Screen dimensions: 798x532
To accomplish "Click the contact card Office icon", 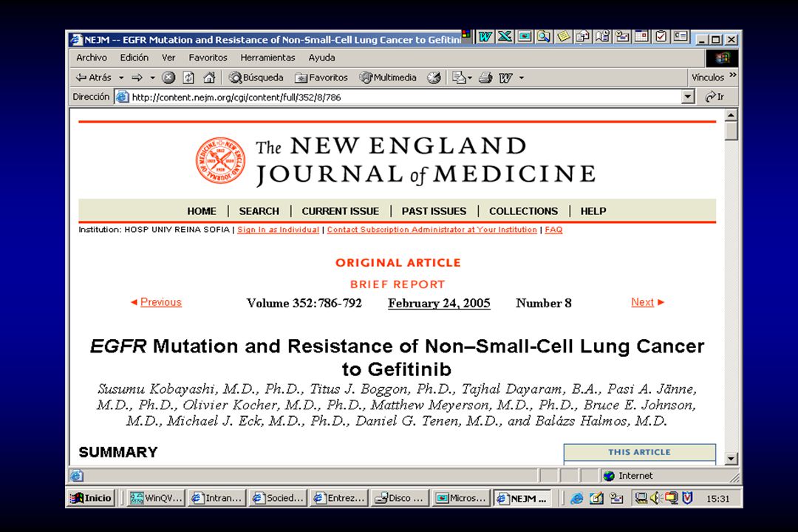I will 681,37.
